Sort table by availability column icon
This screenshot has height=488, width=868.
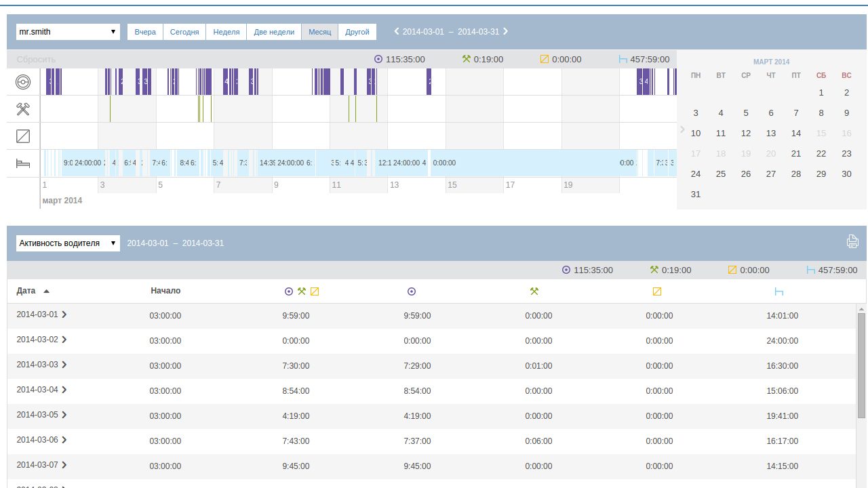[x=656, y=291]
